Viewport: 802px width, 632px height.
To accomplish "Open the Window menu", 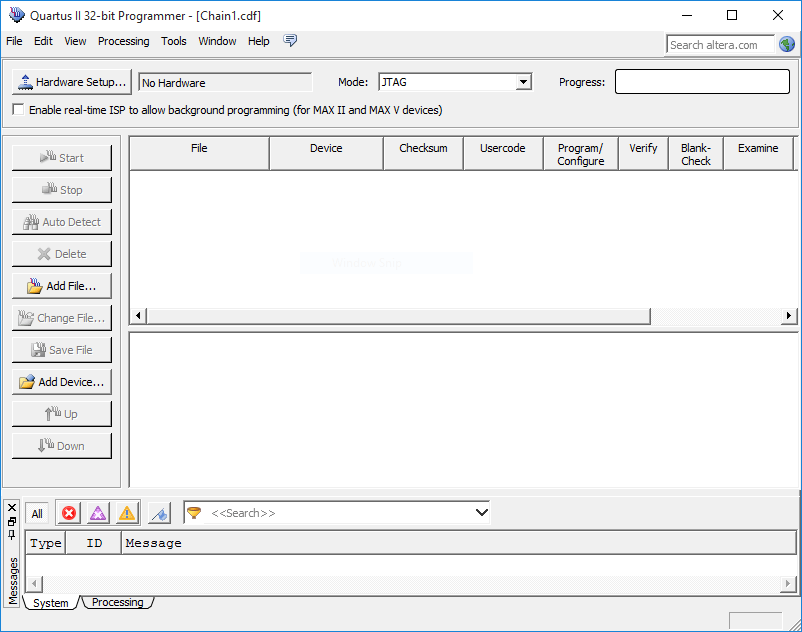I will tap(217, 41).
